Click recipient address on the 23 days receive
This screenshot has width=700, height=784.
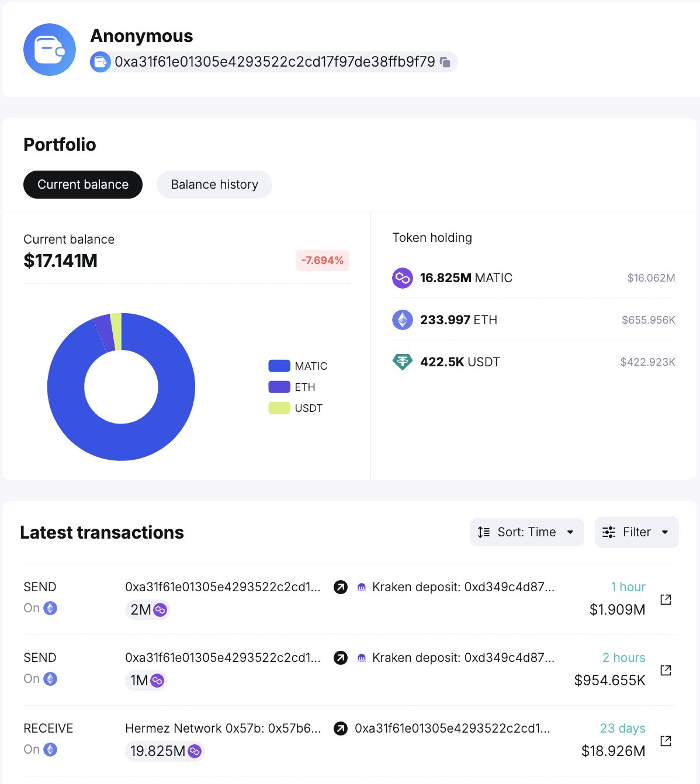coord(452,729)
